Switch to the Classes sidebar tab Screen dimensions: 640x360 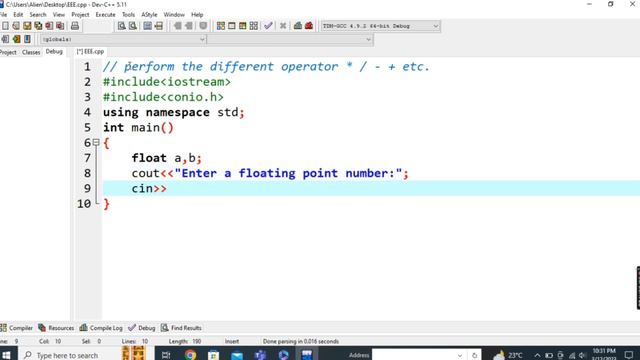coord(31,52)
